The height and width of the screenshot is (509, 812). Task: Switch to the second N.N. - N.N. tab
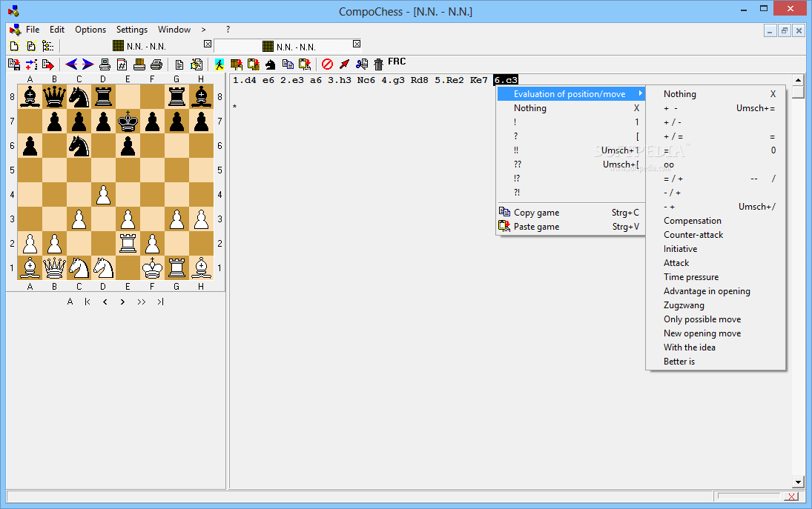click(289, 47)
